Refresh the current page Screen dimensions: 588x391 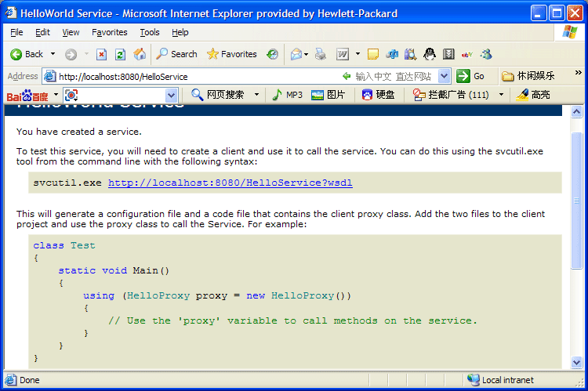(x=120, y=54)
